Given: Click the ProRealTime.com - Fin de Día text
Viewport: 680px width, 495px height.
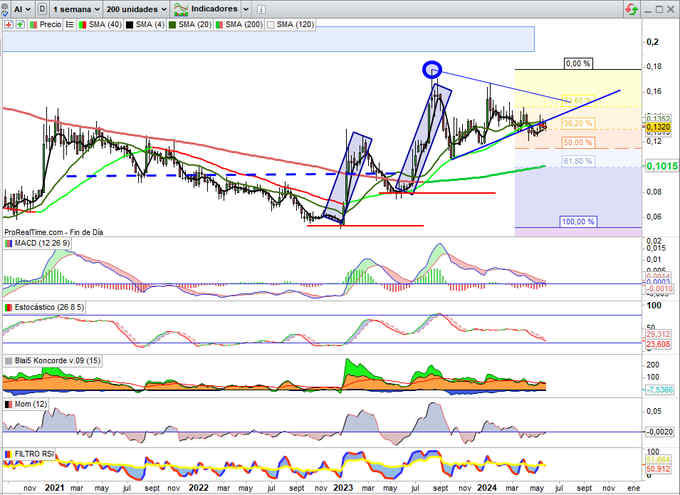Looking at the screenshot, I should point(54,233).
